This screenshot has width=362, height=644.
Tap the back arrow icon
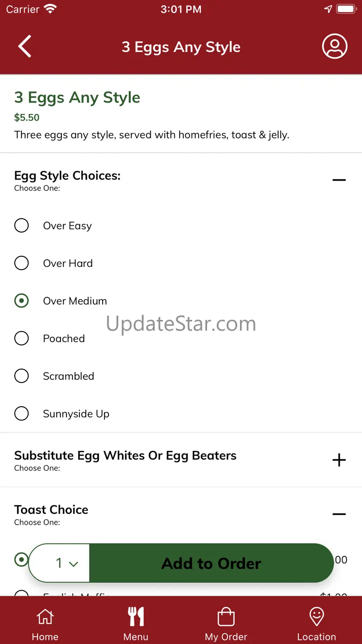click(x=25, y=47)
